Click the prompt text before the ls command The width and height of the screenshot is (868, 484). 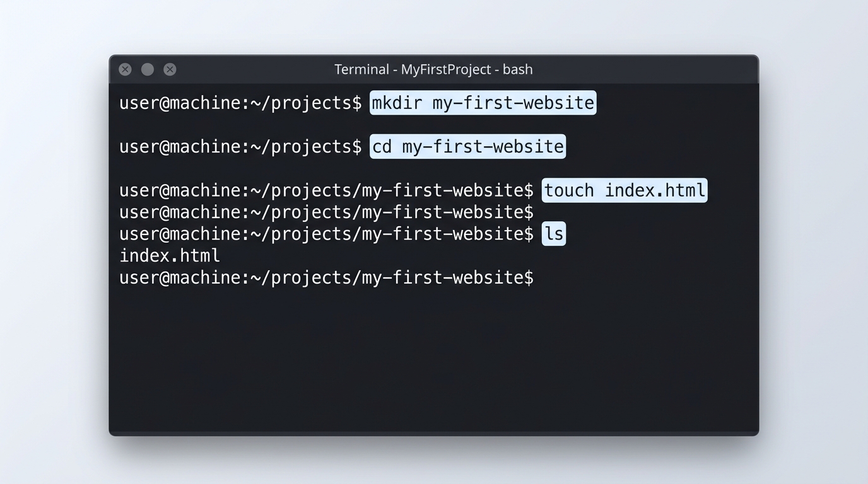326,234
